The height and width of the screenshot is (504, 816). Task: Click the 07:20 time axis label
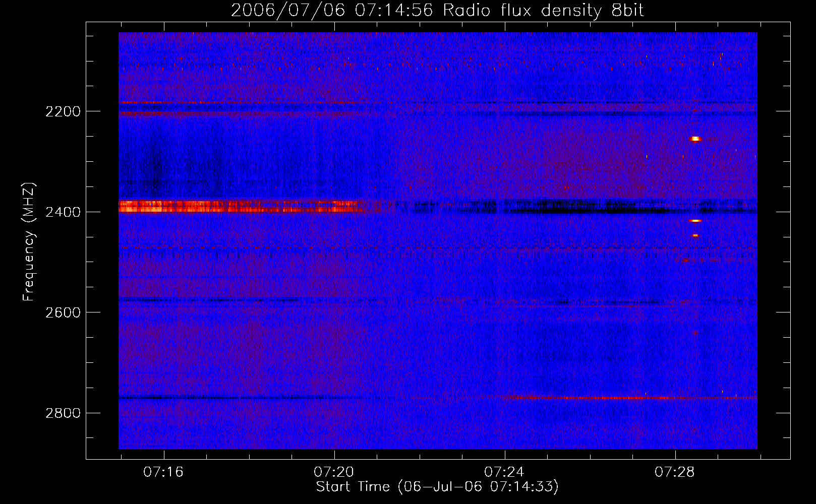334,472
